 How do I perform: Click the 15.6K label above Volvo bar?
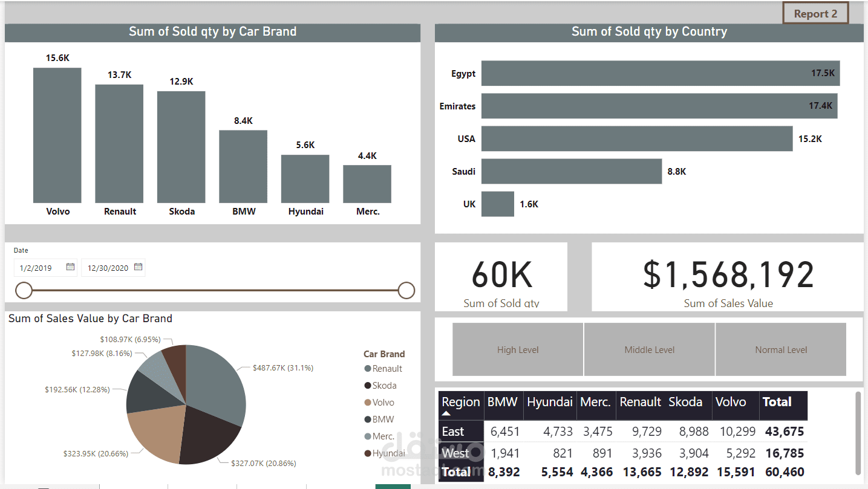coord(57,58)
